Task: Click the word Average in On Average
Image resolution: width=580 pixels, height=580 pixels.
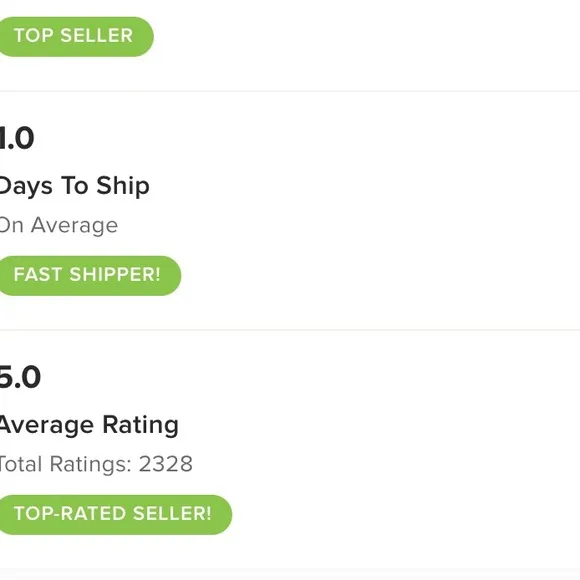Action: pyautogui.click(x=74, y=226)
